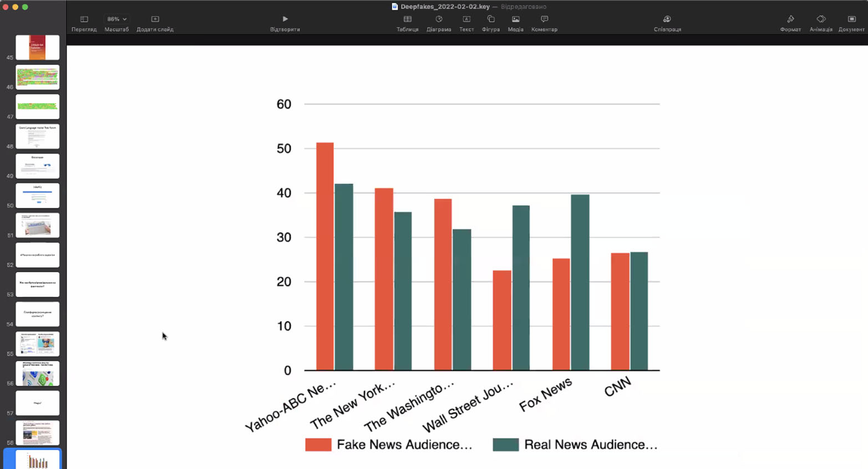Viewport: 868px width, 469px height.
Task: Select slide 45 thumbnail
Action: pos(38,48)
